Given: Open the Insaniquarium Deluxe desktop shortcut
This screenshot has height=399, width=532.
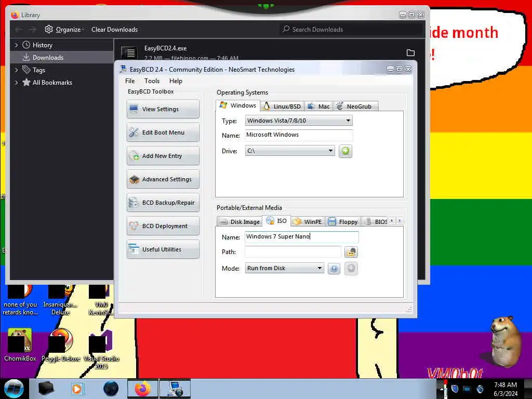Looking at the screenshot, I should pos(60,301).
